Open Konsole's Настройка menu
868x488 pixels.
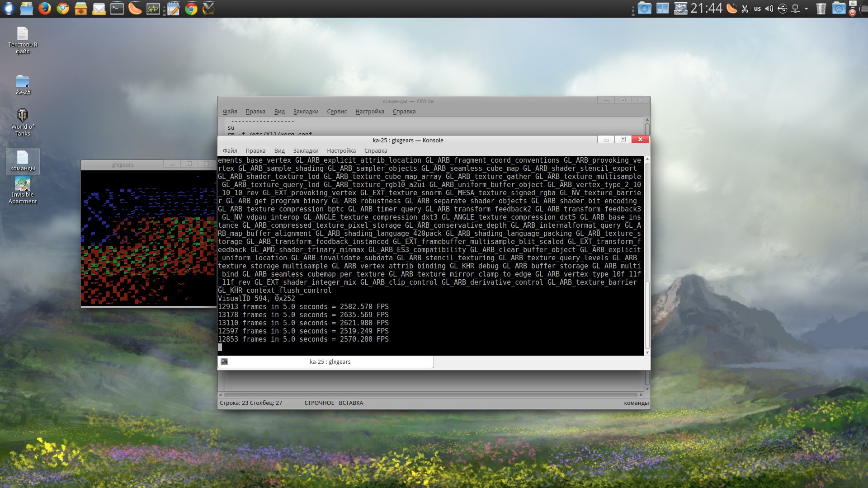point(341,150)
